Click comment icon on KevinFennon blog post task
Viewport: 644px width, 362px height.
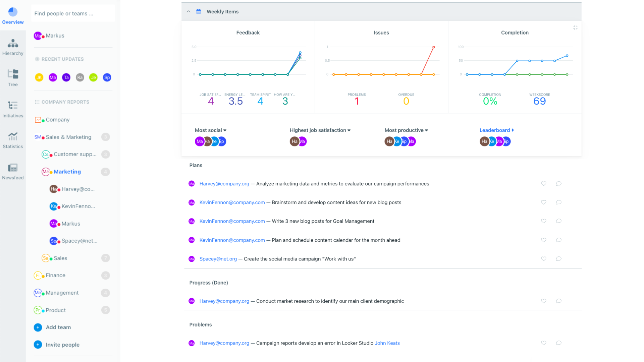click(559, 202)
